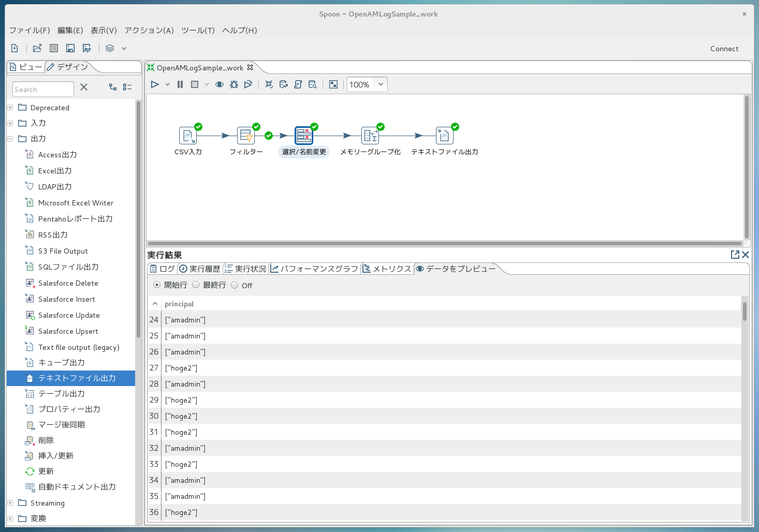Open the ヘルプ(H) menu
Viewport: 759px width, 532px height.
coord(240,31)
